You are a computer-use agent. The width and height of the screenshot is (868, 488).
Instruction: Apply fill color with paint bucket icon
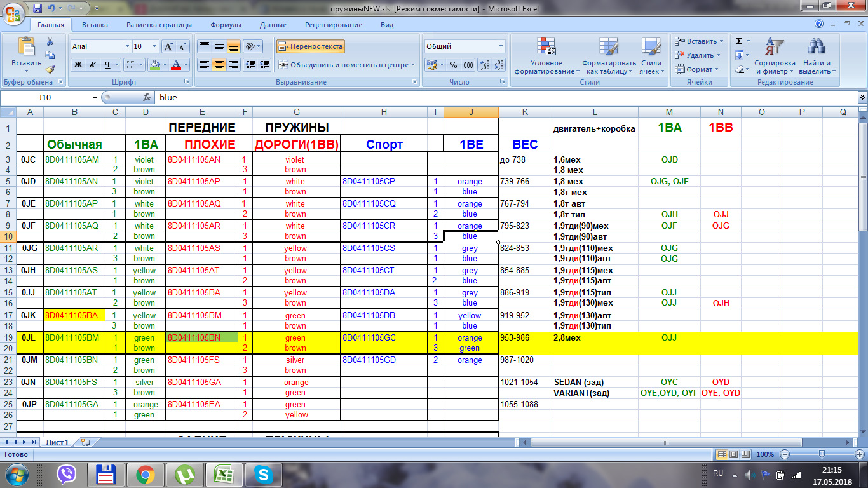click(154, 65)
